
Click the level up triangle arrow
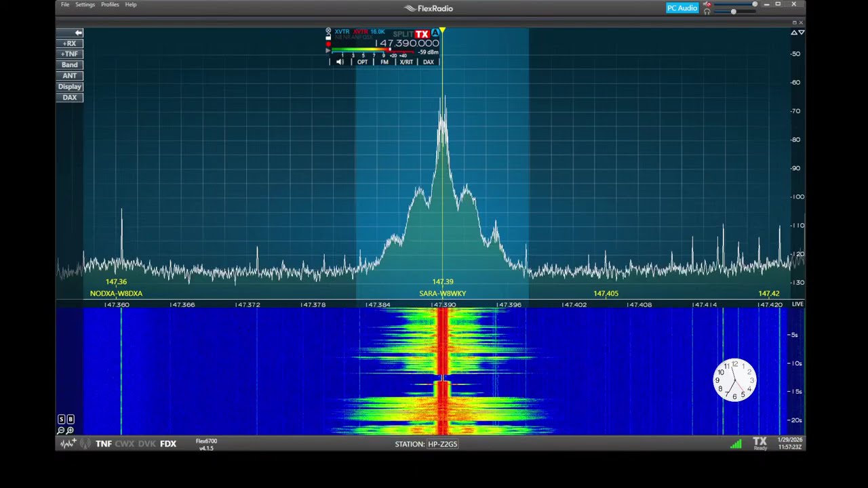(794, 33)
